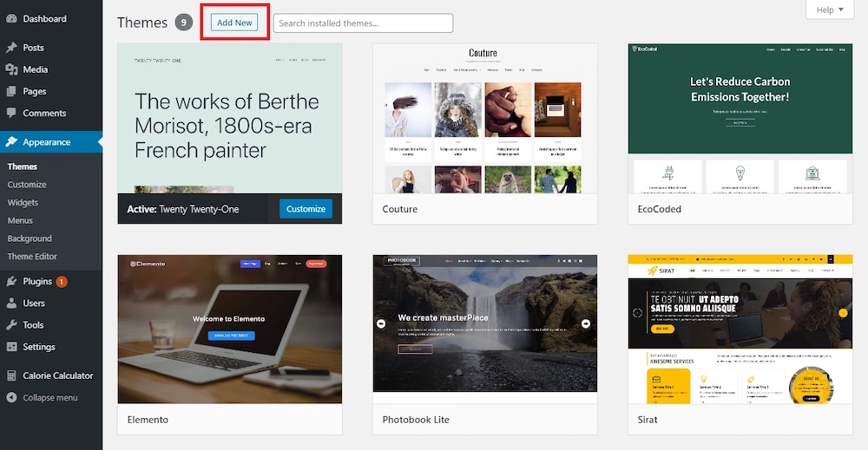Click the Media library icon
Viewport: 868px width, 450px height.
[x=11, y=69]
